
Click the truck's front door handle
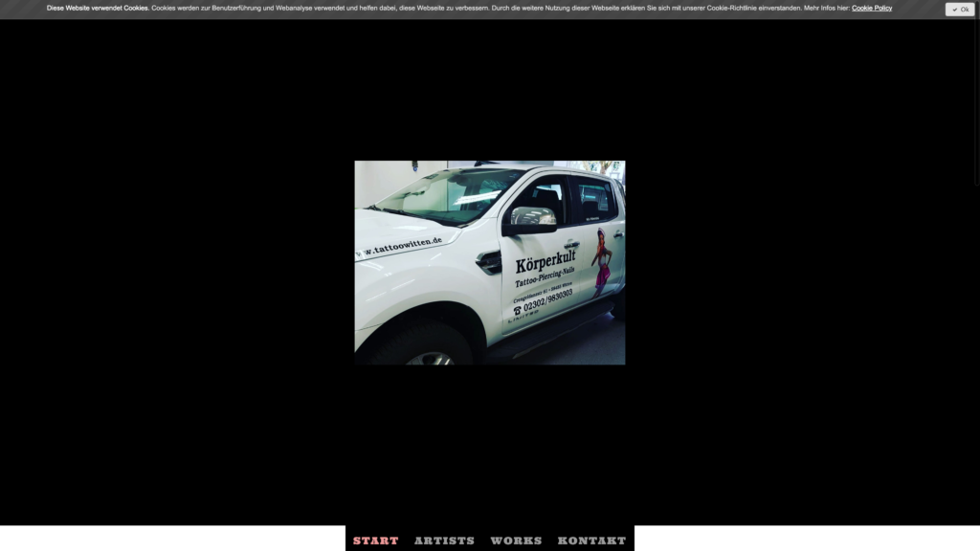(571, 245)
